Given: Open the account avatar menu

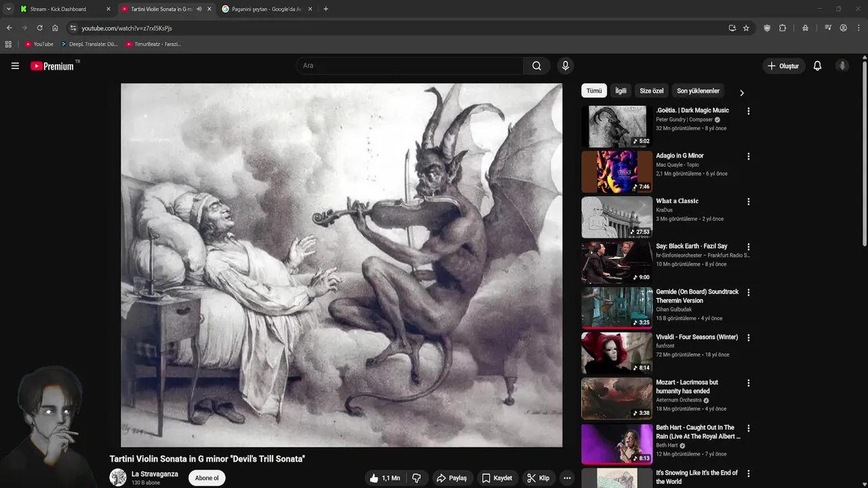Looking at the screenshot, I should tap(842, 66).
